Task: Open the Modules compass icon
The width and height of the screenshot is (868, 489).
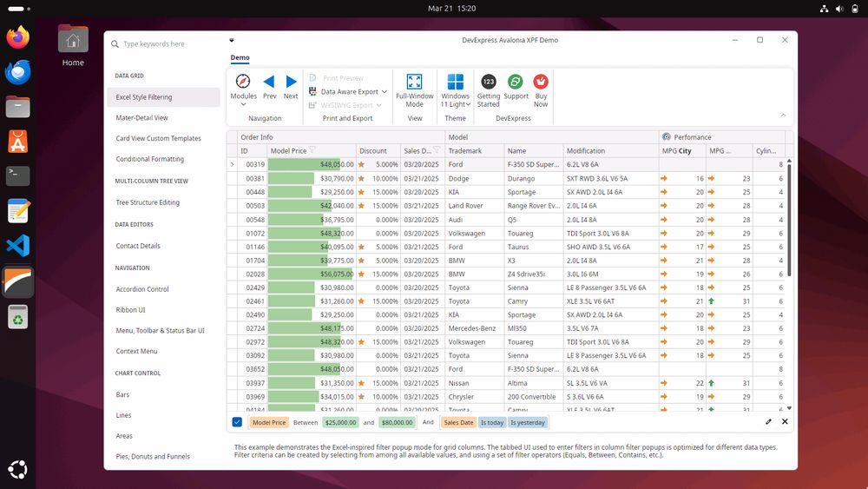Action: (243, 82)
